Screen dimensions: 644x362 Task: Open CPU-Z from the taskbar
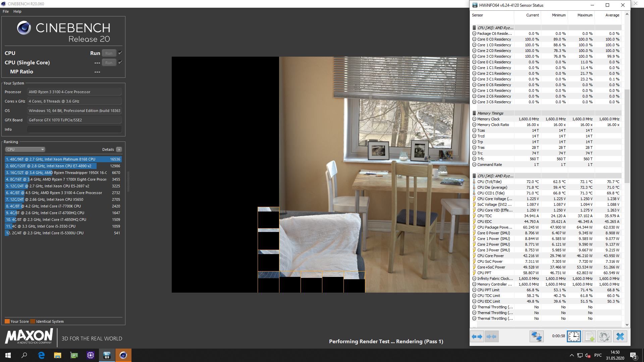[91, 355]
